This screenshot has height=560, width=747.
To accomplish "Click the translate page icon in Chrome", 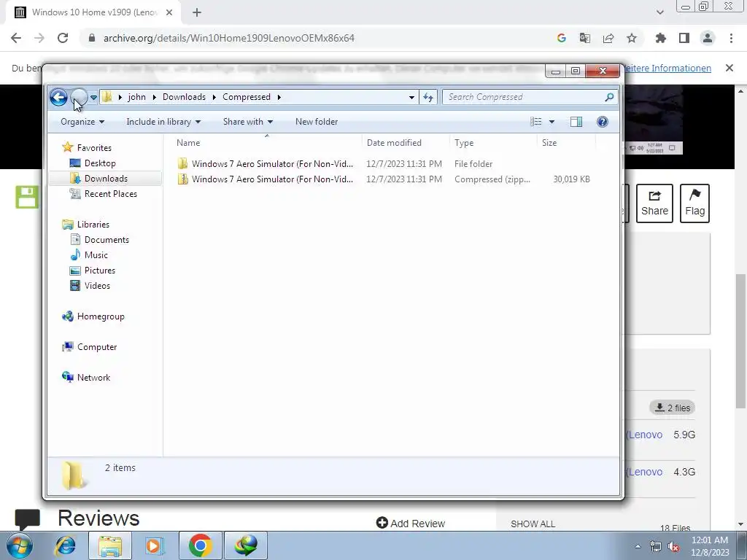I will (584, 38).
